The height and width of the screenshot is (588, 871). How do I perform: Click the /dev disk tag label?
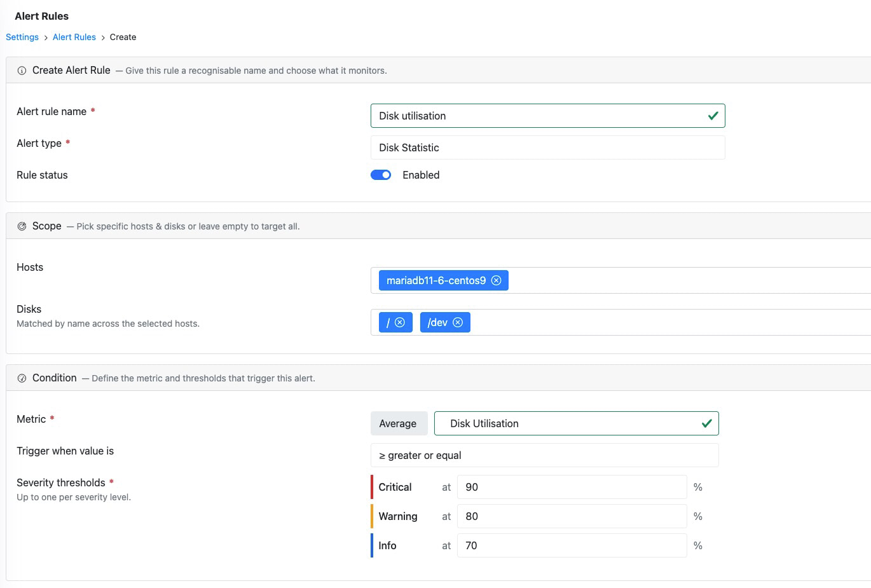437,322
